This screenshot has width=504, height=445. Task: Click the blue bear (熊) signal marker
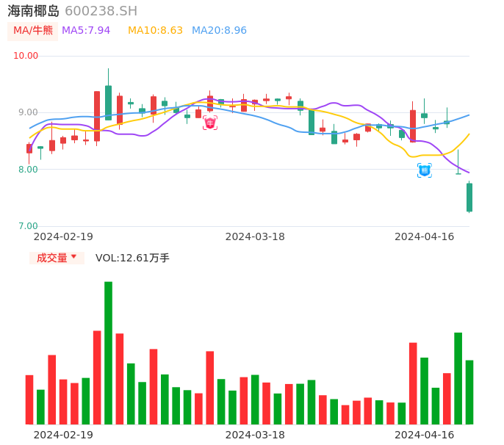(x=424, y=170)
